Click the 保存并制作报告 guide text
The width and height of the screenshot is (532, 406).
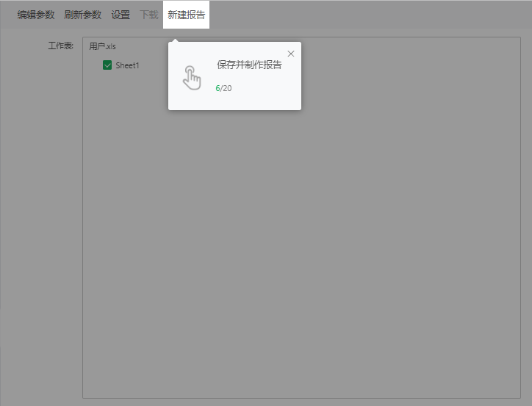249,65
